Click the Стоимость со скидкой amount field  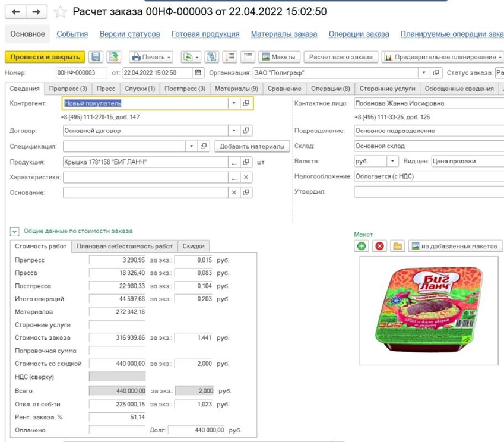coord(118,364)
